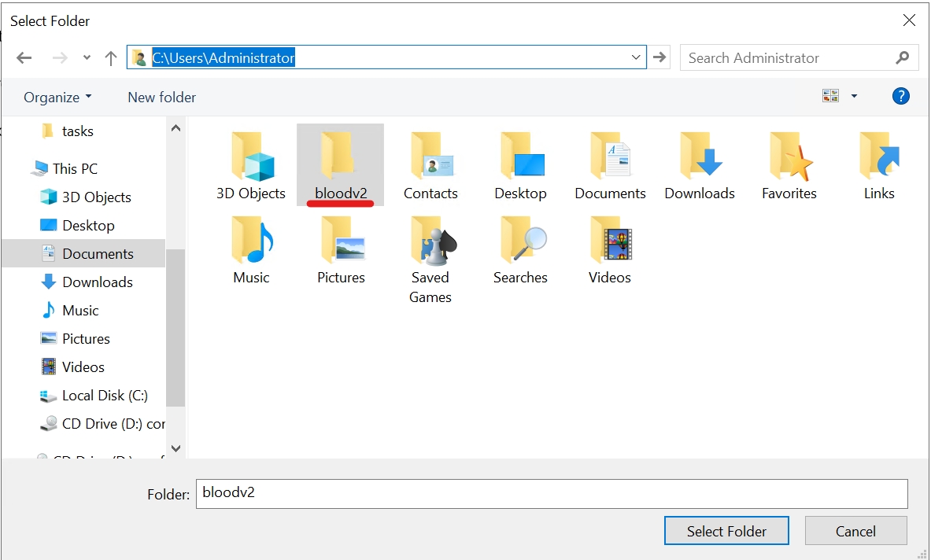This screenshot has width=931, height=560.
Task: Click the New folder button
Action: pyautogui.click(x=161, y=97)
